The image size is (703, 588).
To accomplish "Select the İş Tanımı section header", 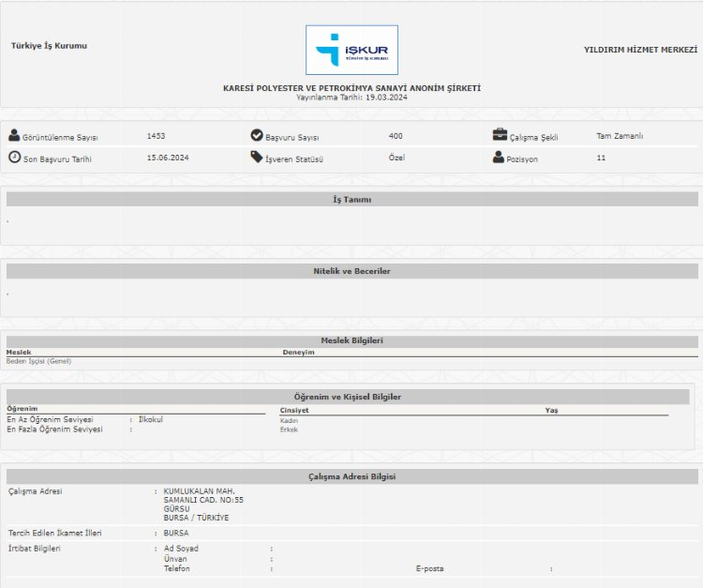I will point(351,200).
